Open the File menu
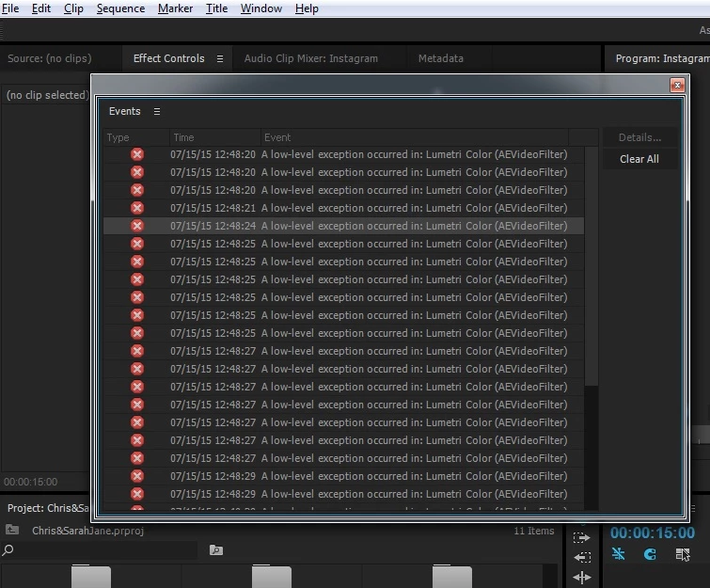The image size is (710, 588). (10, 8)
